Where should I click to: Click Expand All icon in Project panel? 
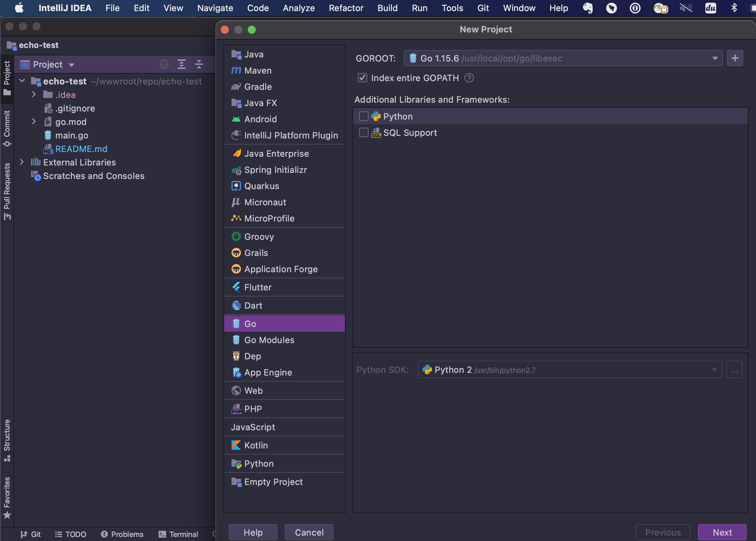tap(182, 64)
